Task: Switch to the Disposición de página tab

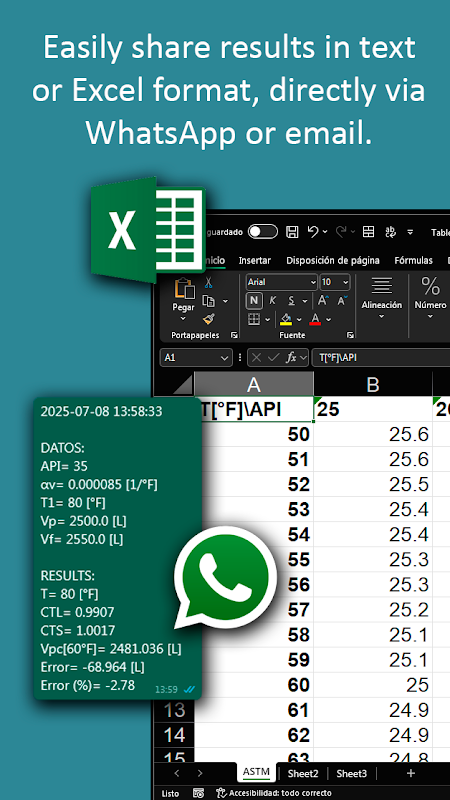Action: pyautogui.click(x=333, y=260)
